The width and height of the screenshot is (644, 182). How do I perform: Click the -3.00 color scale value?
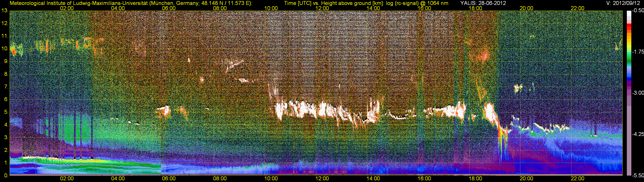638,93
